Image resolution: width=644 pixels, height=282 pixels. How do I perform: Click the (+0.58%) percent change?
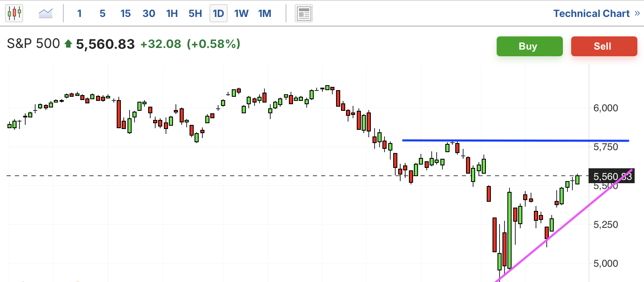(x=214, y=44)
